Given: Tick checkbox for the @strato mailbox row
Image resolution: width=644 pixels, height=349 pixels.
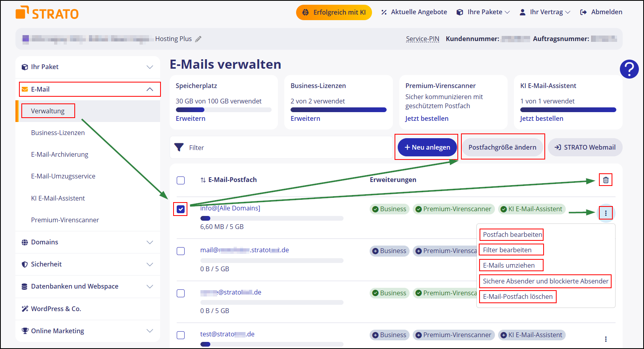Looking at the screenshot, I should (x=181, y=293).
